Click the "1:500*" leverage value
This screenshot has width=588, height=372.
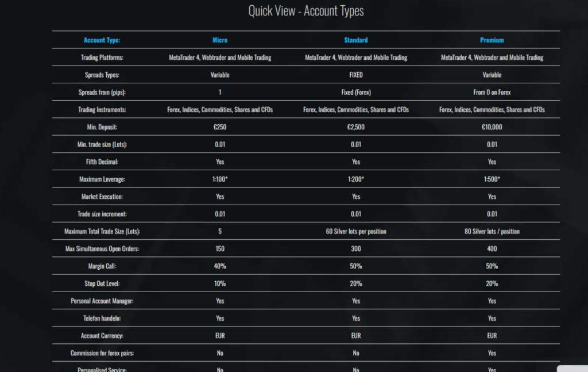(x=492, y=179)
